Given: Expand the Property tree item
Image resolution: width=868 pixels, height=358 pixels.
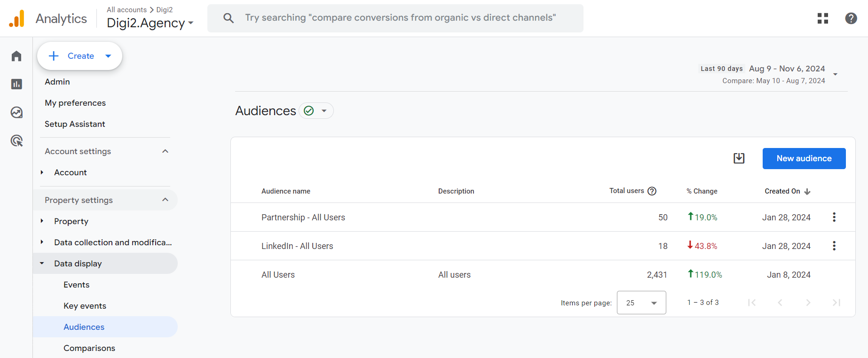Looking at the screenshot, I should point(42,221).
